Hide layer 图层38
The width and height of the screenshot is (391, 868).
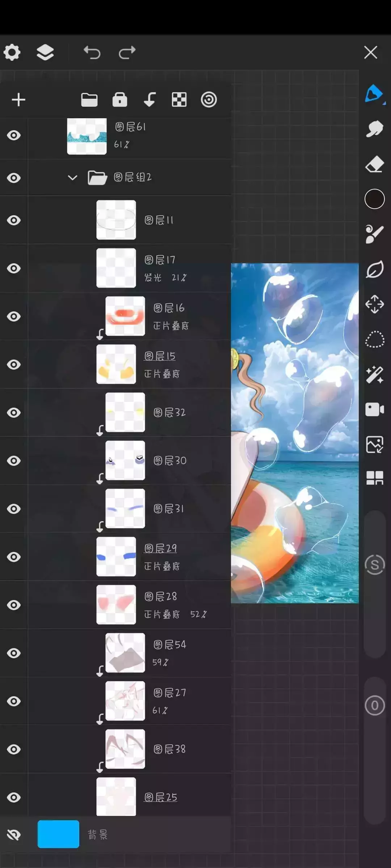(x=14, y=749)
